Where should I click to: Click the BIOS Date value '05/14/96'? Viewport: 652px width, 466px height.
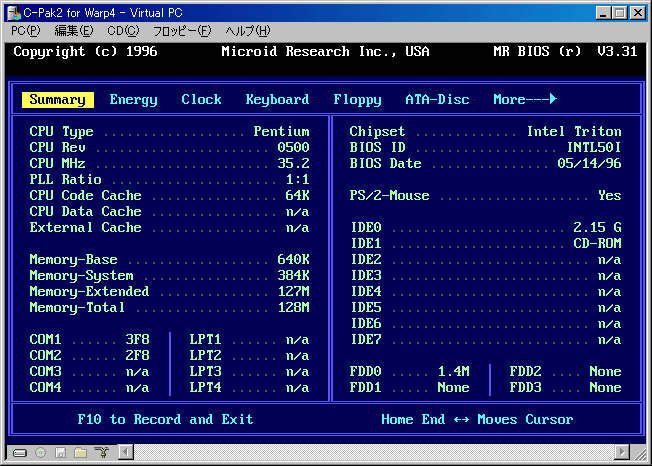point(590,163)
